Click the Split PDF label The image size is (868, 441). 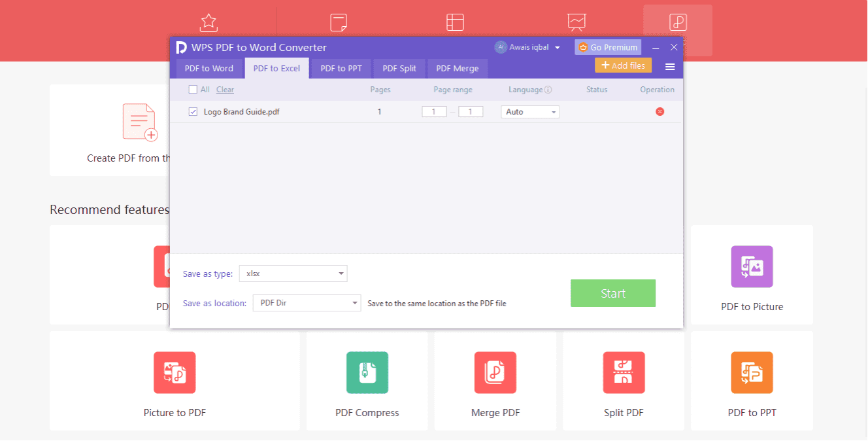click(x=624, y=413)
